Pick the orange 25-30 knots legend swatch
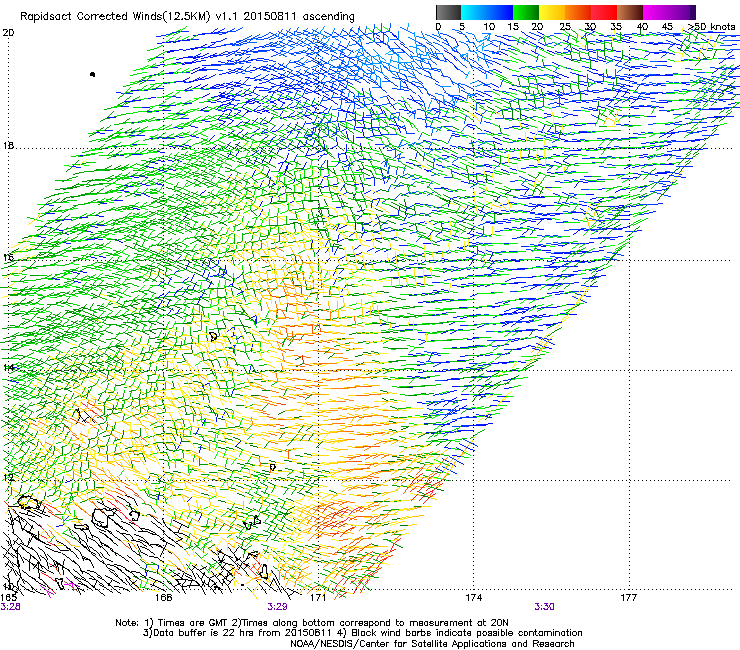Screen dimensions: 740x650 pos(578,12)
